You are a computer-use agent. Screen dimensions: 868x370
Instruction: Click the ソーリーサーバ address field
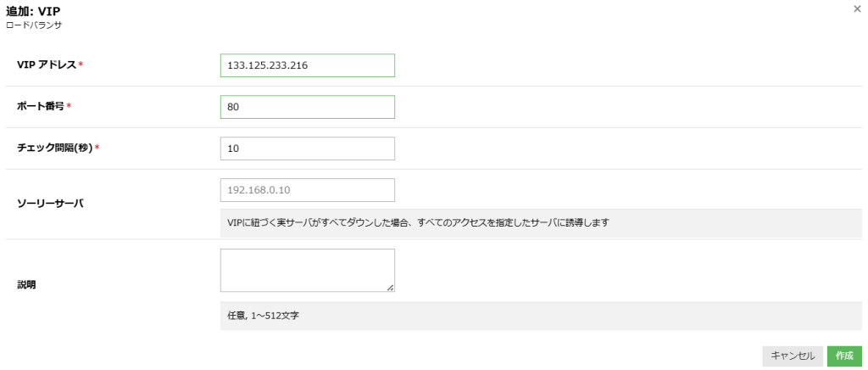pos(307,190)
